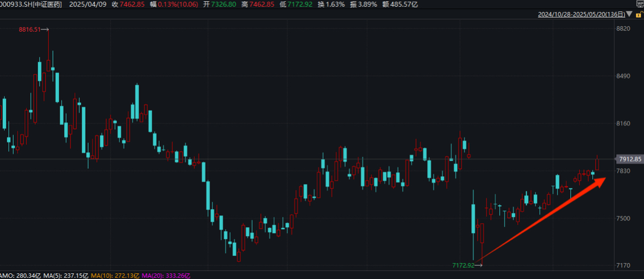The height and width of the screenshot is (279, 644).
Task: Click the orange MA(10): 272.13亿 indicator
Action: pos(115,275)
